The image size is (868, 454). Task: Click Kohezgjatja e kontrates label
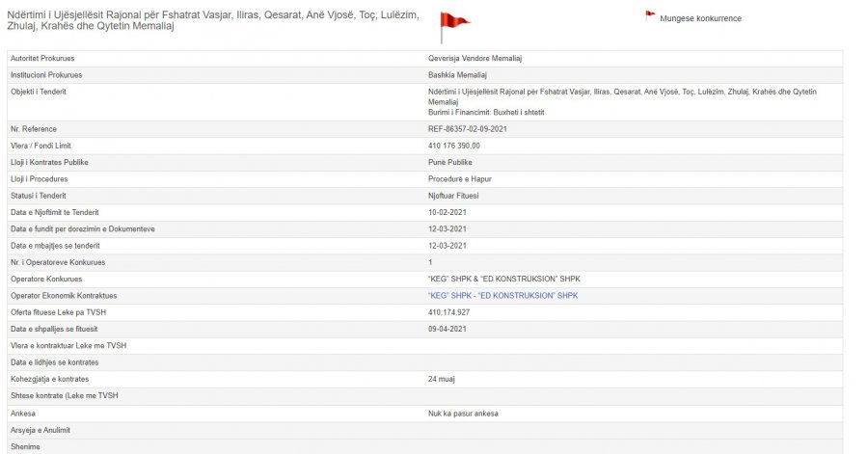click(50, 380)
